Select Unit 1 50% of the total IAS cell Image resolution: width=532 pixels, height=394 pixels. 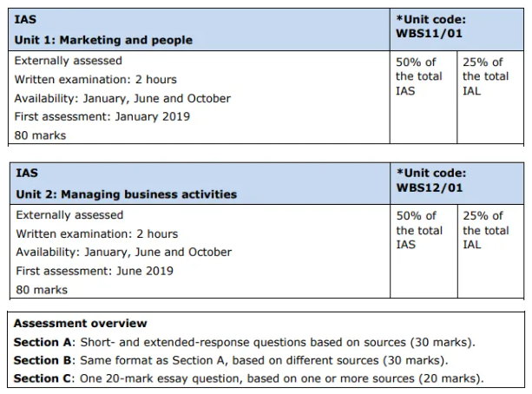[x=424, y=97]
